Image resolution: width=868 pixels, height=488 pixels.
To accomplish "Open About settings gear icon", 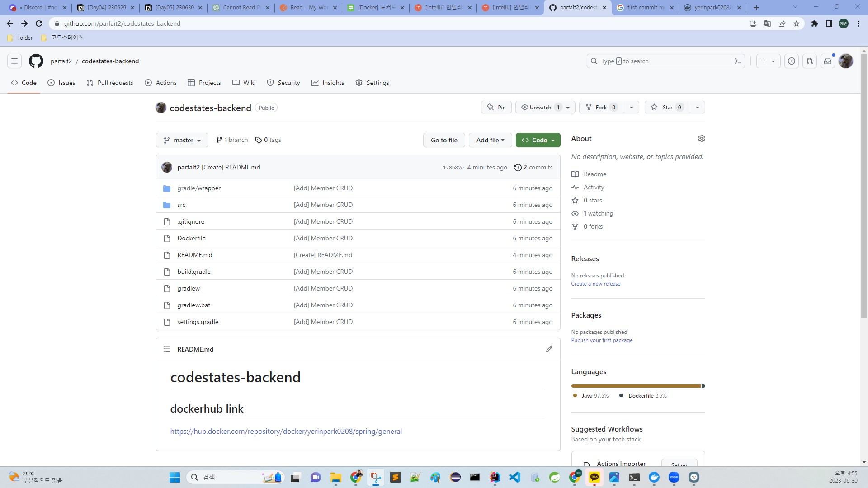I will pos(701,138).
